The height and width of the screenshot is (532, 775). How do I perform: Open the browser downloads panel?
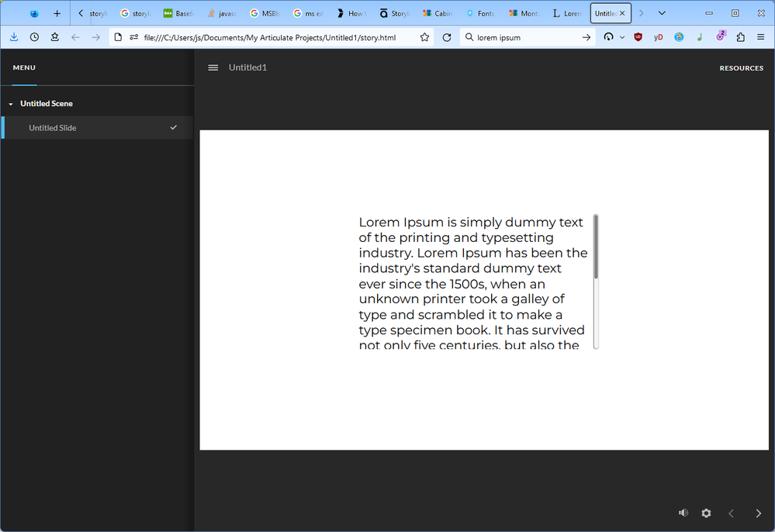tap(14, 37)
